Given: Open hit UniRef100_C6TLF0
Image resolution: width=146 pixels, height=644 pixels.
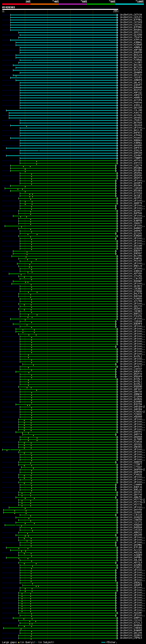Looking at the screenshot, I should pos(131,17).
